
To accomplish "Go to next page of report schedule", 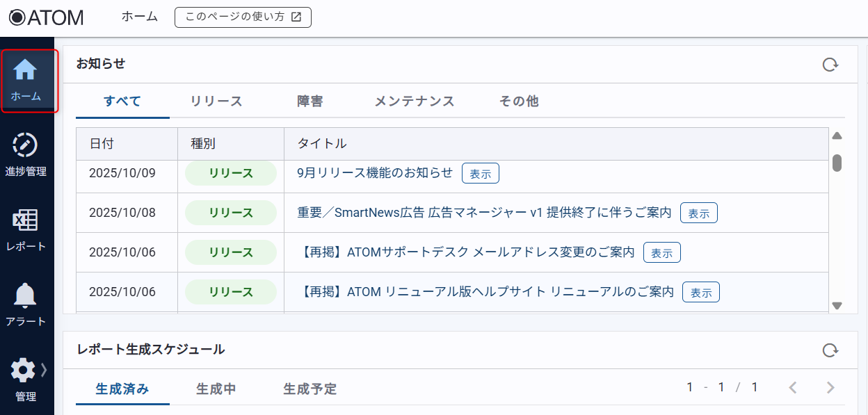I will click(x=830, y=388).
